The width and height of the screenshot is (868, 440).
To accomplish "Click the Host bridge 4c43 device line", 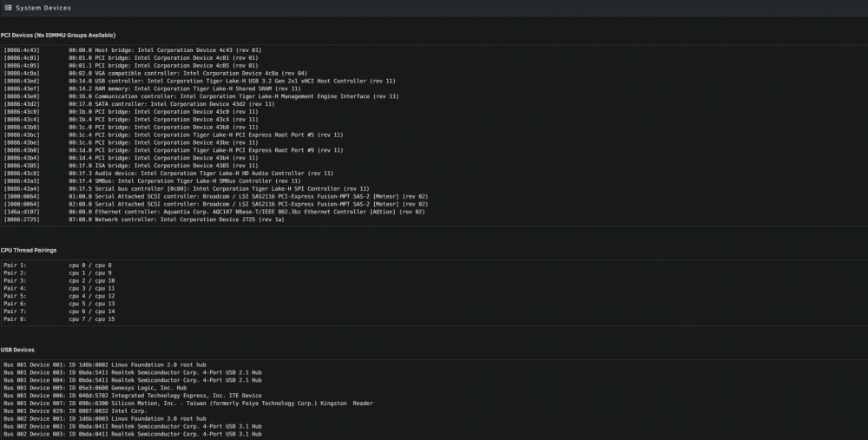I will point(133,49).
